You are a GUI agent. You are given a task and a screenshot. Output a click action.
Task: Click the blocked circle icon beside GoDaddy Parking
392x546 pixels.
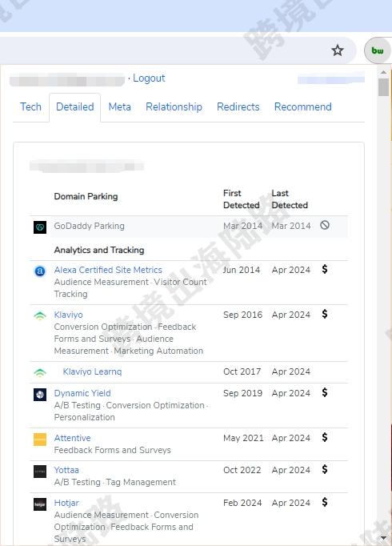pyautogui.click(x=325, y=225)
